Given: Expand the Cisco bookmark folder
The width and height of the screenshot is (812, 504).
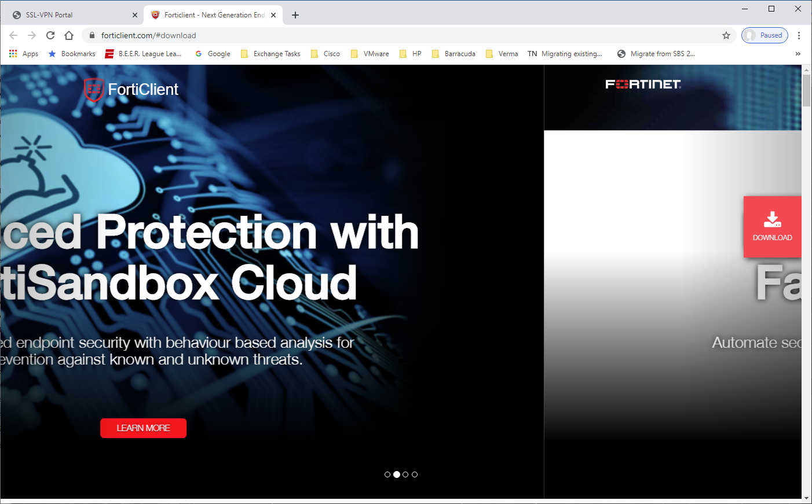Looking at the screenshot, I should tap(325, 54).
